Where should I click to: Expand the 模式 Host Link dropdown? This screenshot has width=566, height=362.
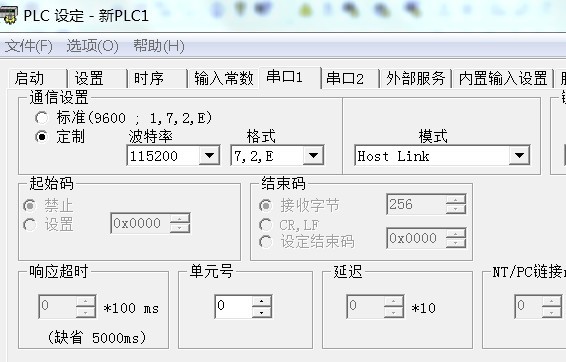tap(519, 156)
